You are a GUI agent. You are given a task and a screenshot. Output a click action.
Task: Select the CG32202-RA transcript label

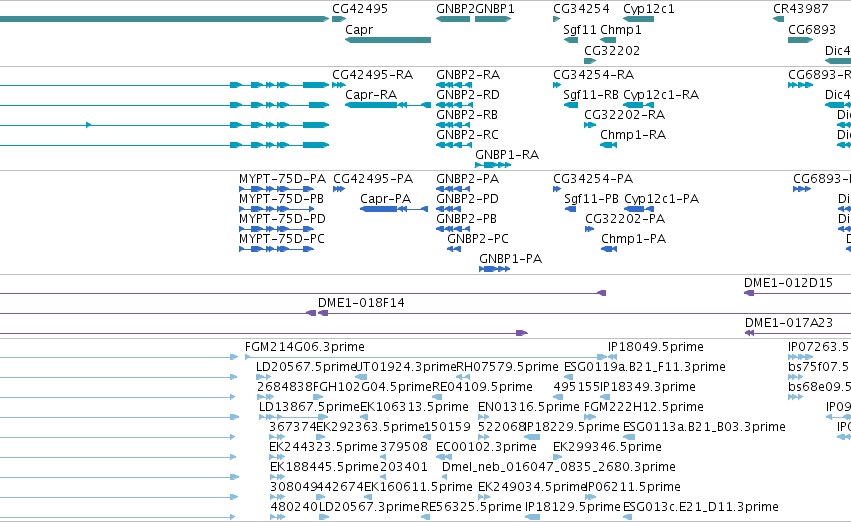[x=624, y=114]
